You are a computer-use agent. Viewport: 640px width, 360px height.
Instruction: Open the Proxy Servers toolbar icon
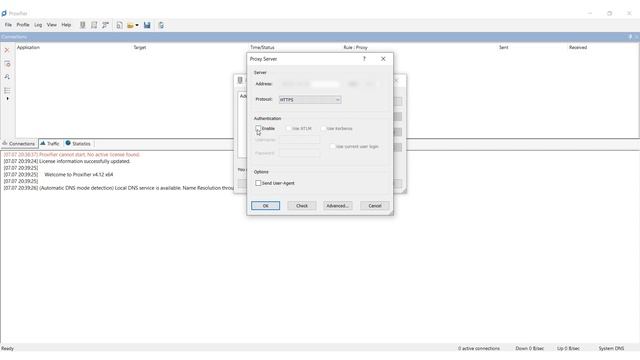(x=82, y=25)
